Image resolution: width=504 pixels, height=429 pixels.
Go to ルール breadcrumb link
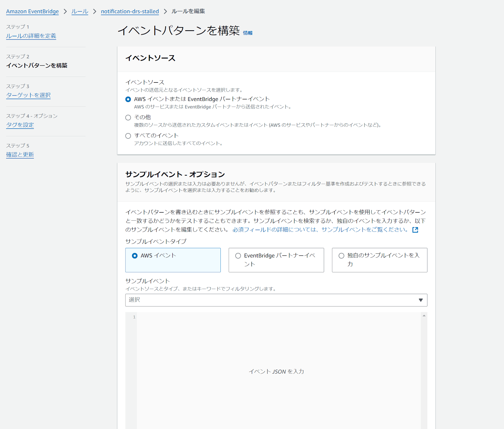80,11
